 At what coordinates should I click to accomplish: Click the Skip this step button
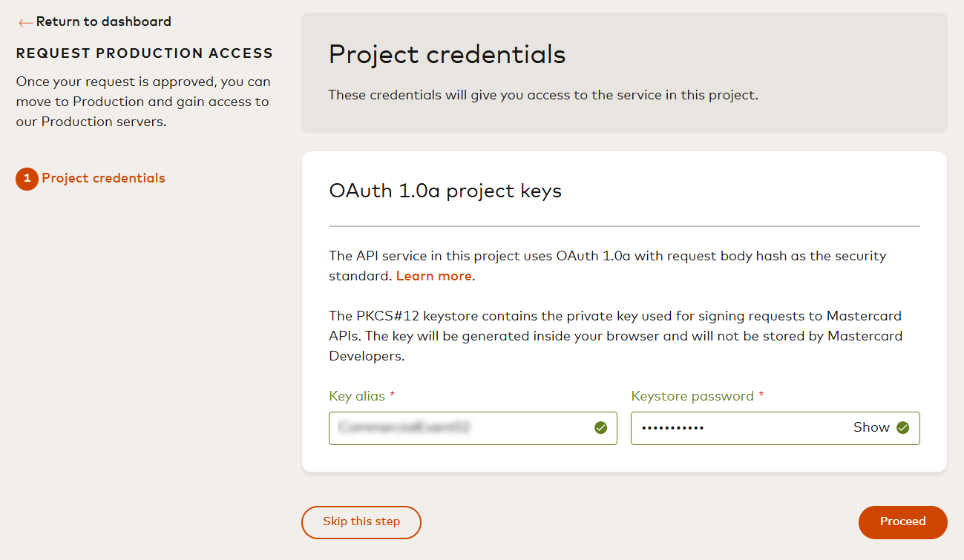point(361,522)
